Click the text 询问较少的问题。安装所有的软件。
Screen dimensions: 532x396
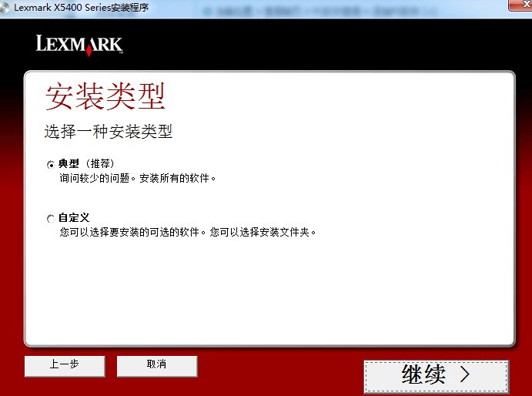point(138,178)
